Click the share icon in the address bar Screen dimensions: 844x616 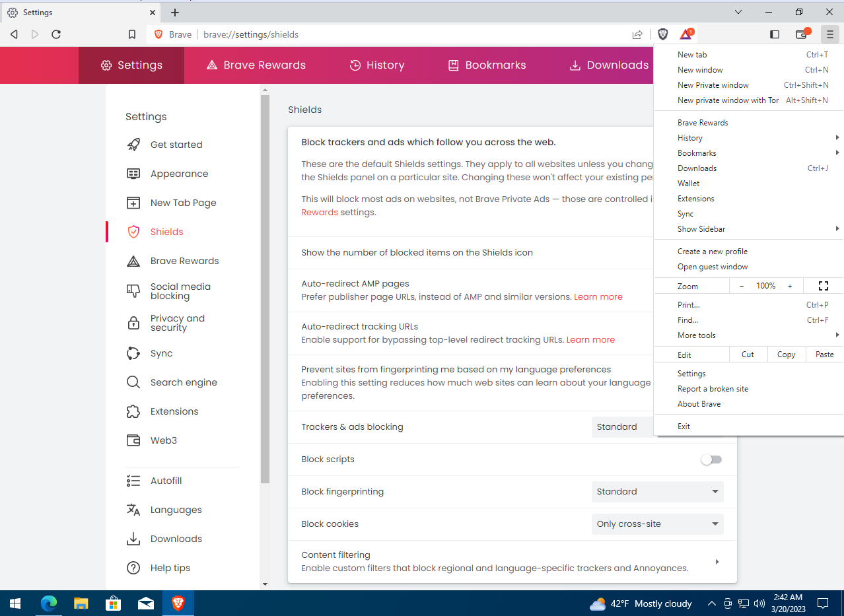(637, 34)
